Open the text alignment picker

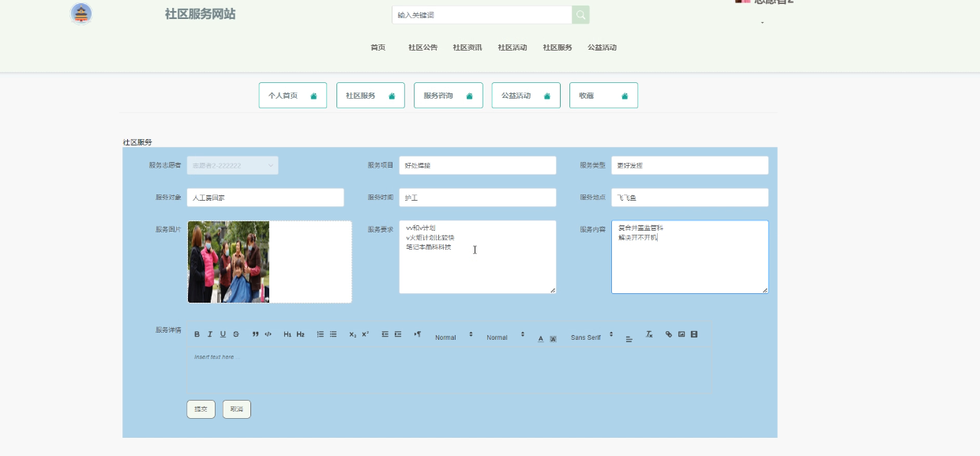coord(629,338)
